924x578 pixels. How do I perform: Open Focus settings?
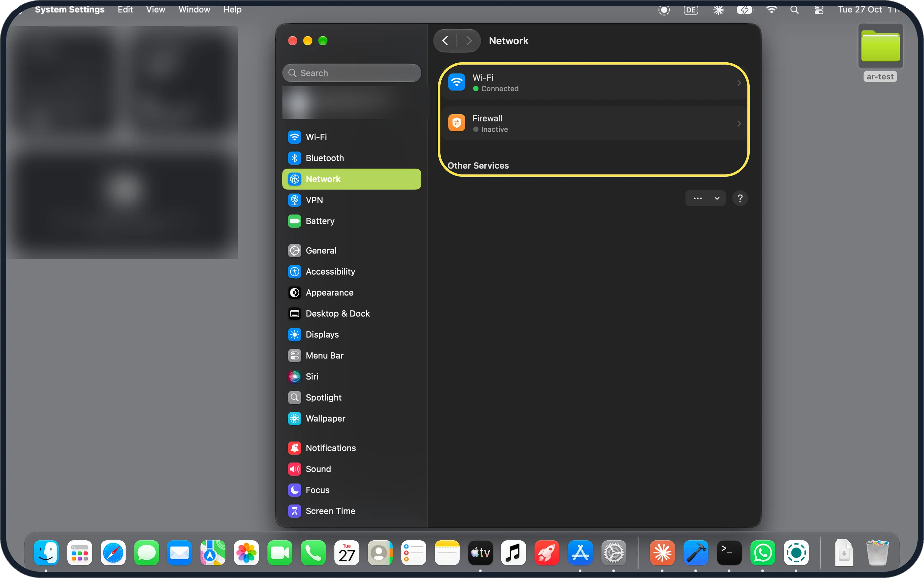pos(351,490)
